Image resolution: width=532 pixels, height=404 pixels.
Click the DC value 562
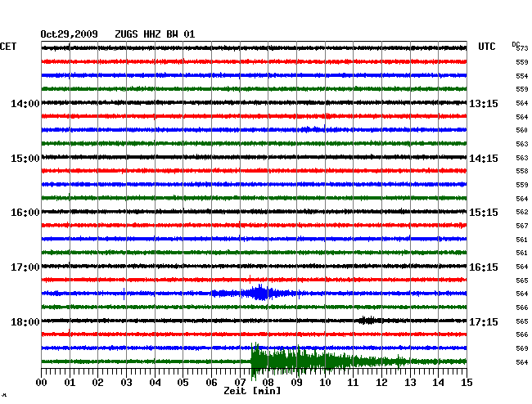tap(522, 212)
